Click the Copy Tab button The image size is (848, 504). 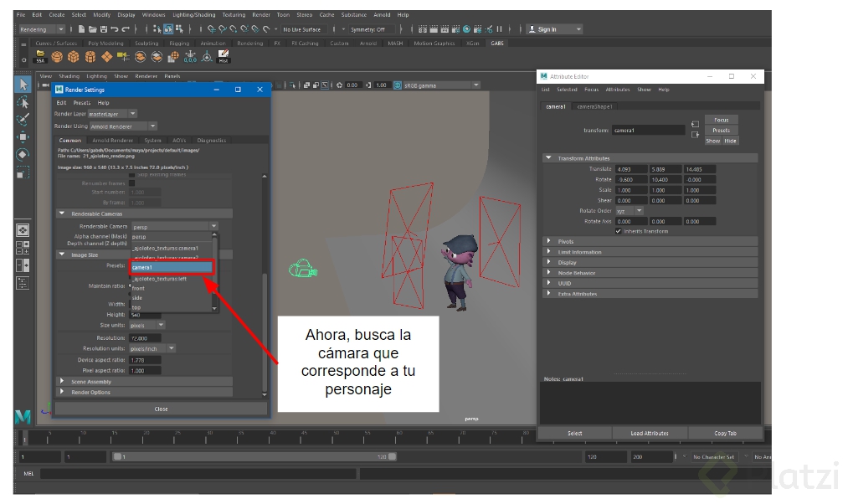pos(725,433)
